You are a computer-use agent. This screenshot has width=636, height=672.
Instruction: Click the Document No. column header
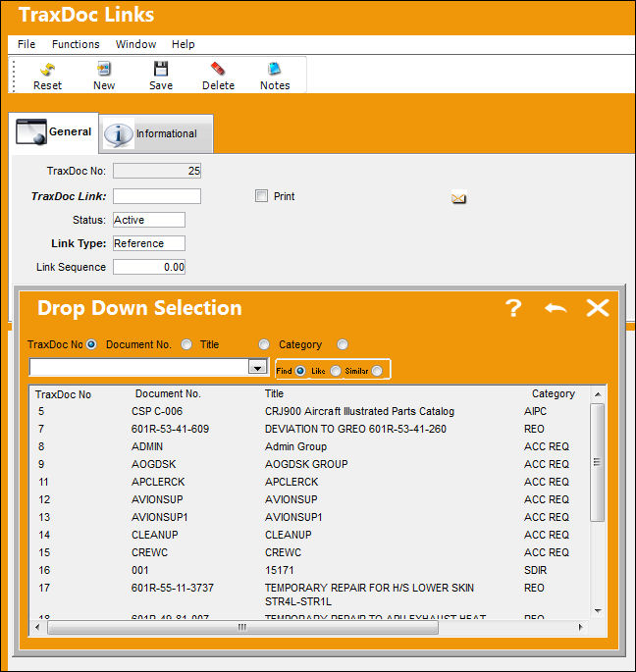[168, 393]
